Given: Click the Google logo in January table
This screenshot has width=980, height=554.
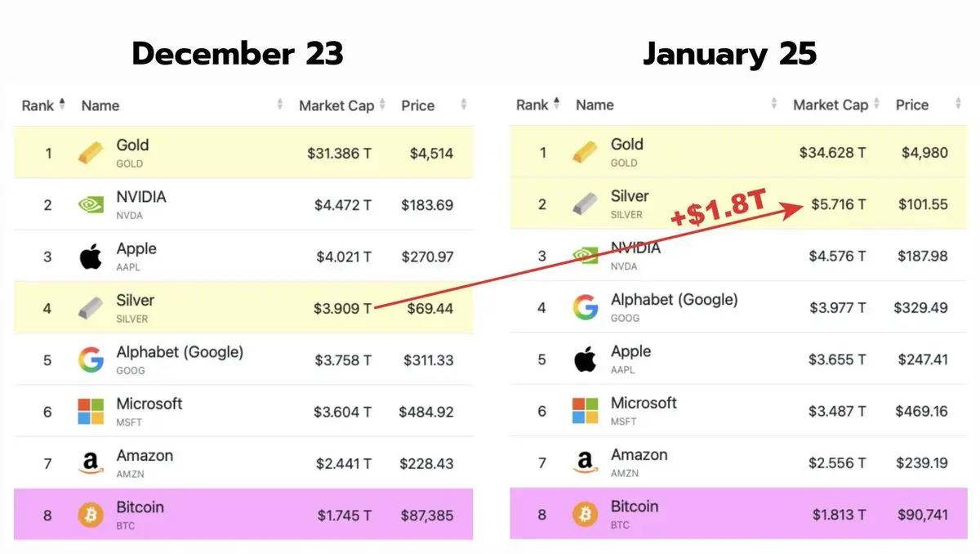Looking at the screenshot, I should click(x=585, y=308).
